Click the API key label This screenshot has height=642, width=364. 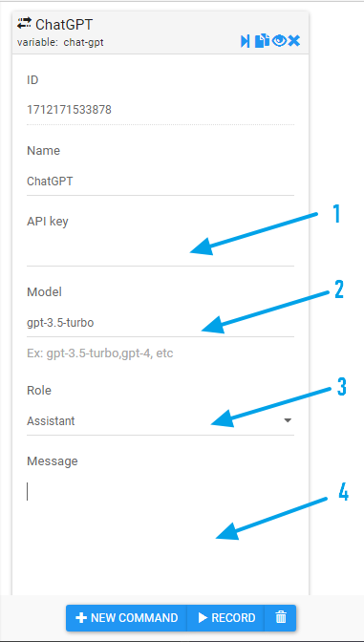coord(48,222)
